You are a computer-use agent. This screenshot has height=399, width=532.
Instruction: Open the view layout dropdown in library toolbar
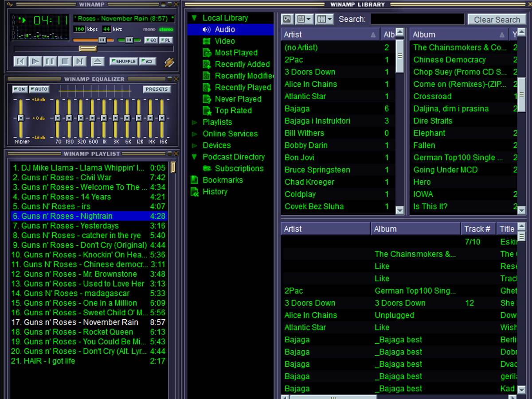tap(304, 19)
